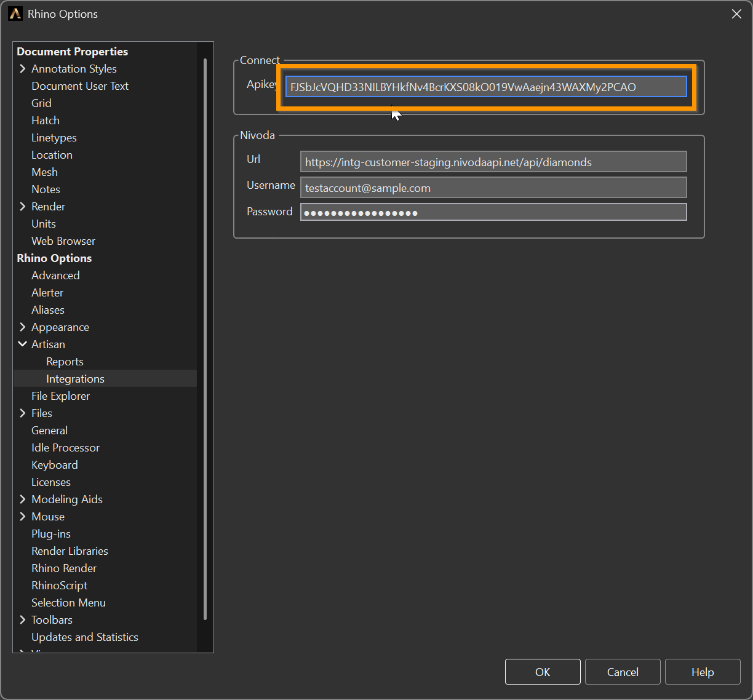
Task: Click the Rhino Options tree heading
Action: [54, 258]
